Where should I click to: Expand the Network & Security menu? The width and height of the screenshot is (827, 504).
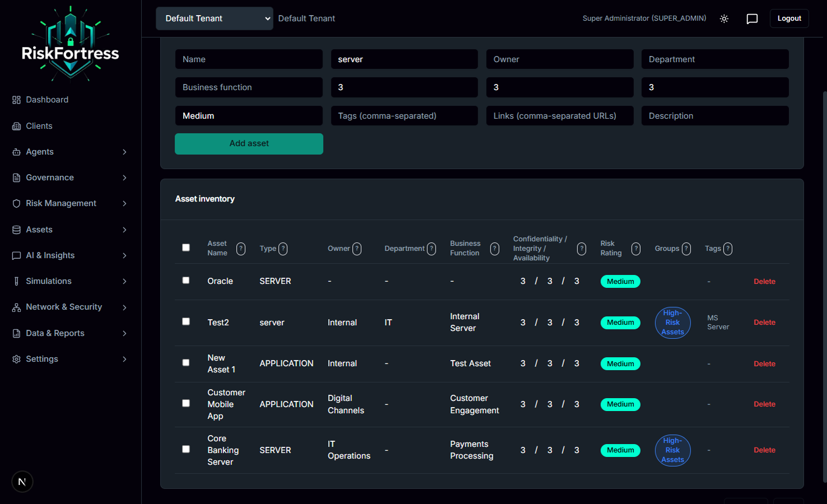click(x=63, y=307)
